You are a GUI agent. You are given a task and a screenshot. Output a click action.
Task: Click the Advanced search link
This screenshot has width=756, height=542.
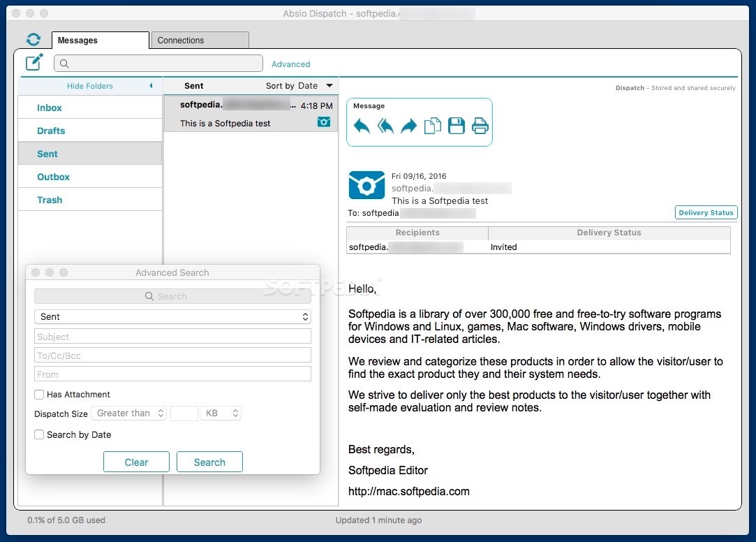tap(290, 64)
